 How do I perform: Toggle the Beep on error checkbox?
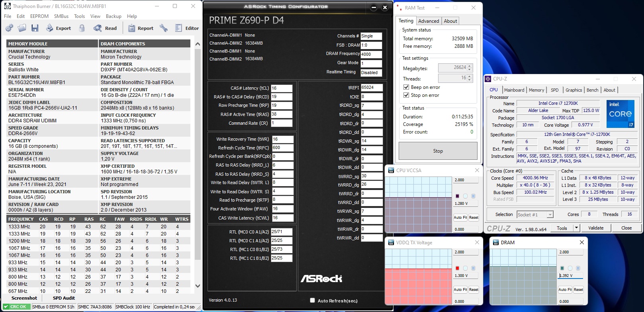click(x=406, y=87)
